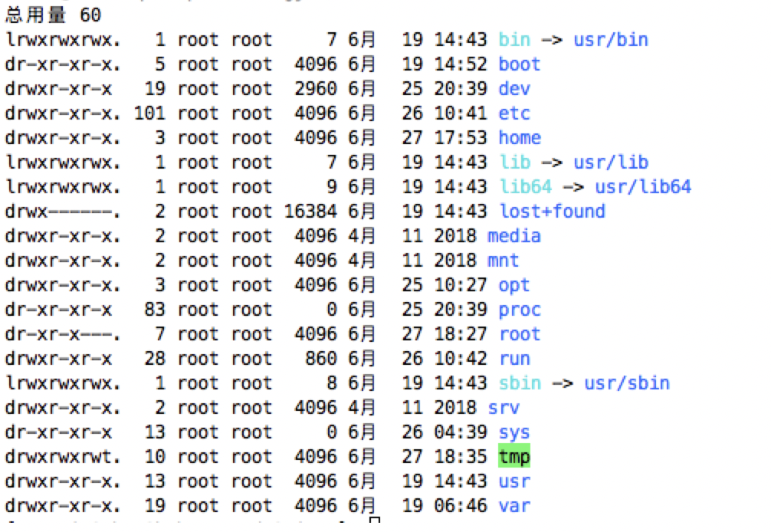Viewport: 771px width, 532px height.
Task: Select the "sys" directory name
Action: coord(514,432)
